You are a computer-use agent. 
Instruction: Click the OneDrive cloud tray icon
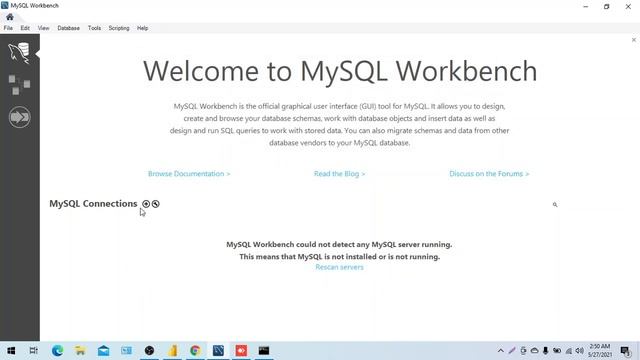tap(534, 351)
